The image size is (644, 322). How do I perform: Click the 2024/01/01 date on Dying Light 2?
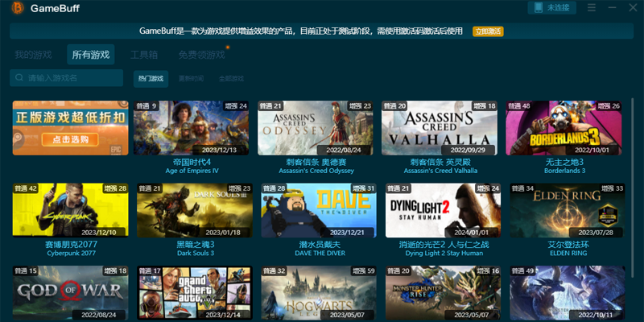coord(472,233)
